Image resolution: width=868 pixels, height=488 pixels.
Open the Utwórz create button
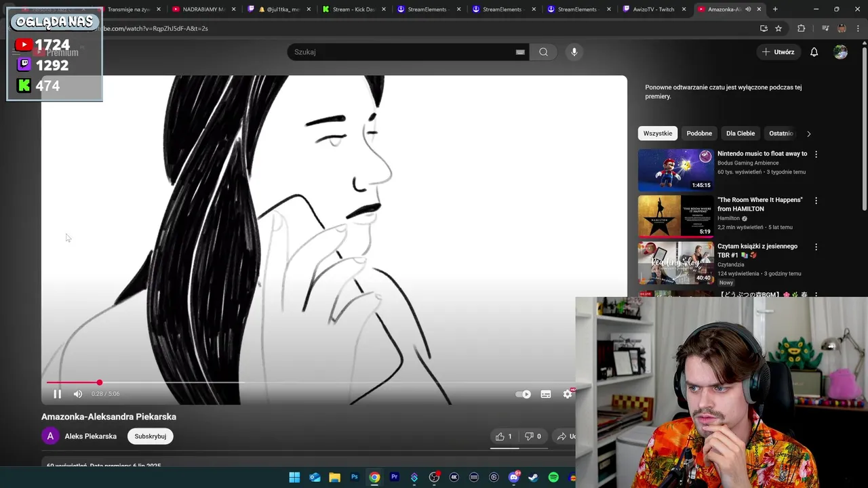pyautogui.click(x=778, y=52)
